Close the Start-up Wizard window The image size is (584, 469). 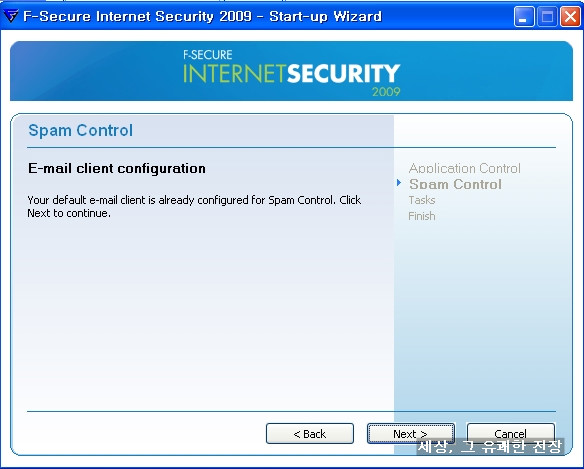pyautogui.click(x=570, y=17)
